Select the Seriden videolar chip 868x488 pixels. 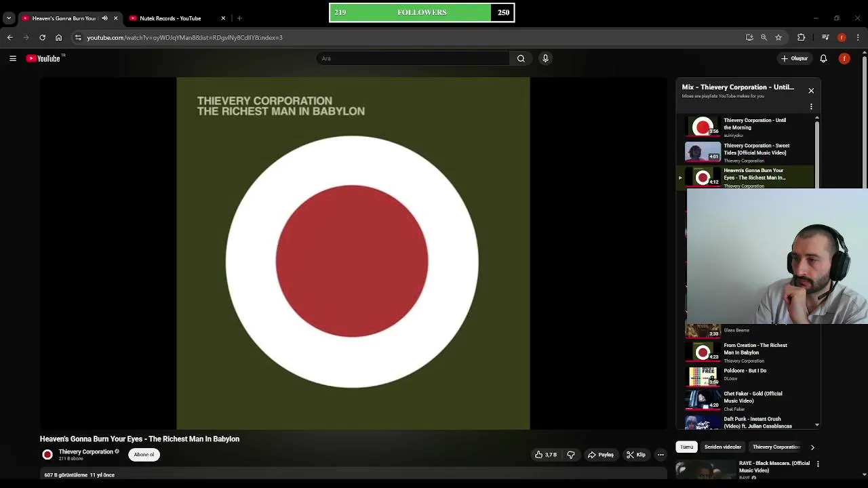(x=723, y=447)
